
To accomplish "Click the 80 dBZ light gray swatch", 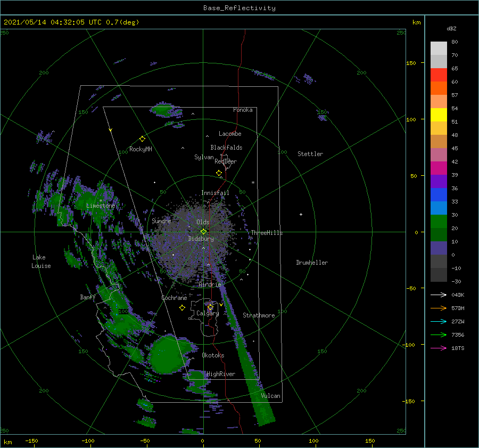I will point(439,48).
